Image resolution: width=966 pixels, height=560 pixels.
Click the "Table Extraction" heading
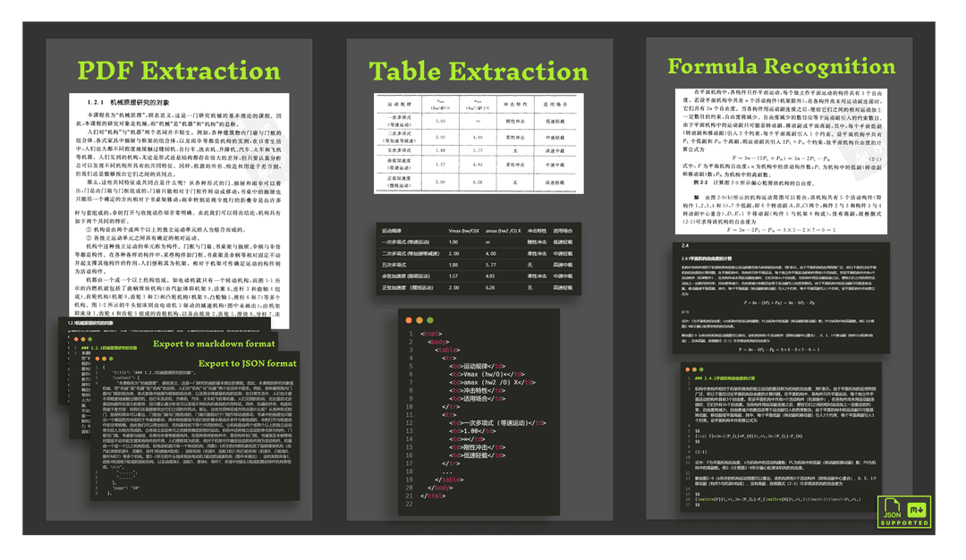click(479, 72)
